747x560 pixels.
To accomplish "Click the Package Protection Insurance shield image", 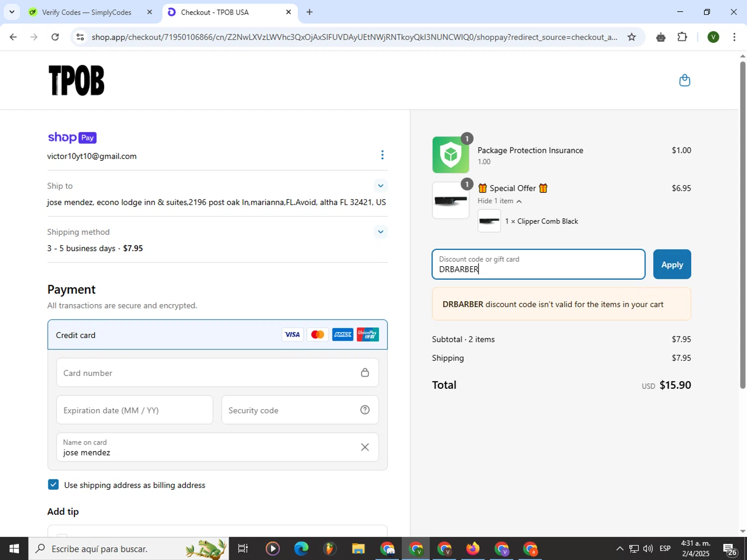I will 450,155.
